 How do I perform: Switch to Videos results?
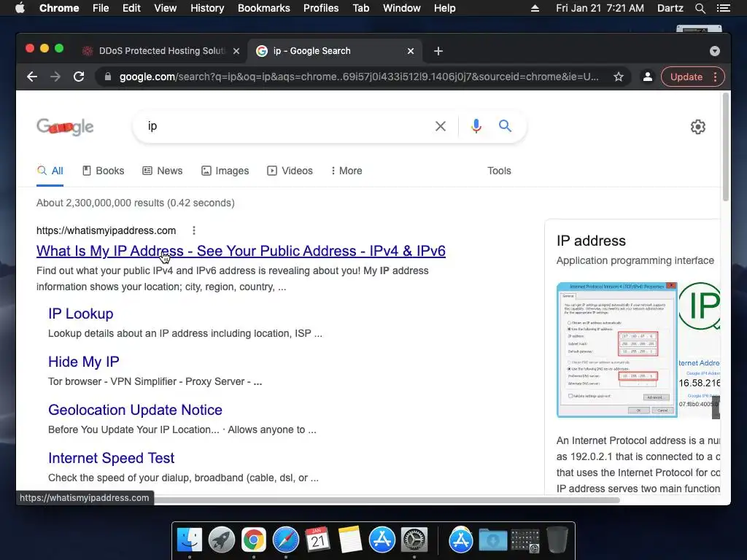[290, 171]
